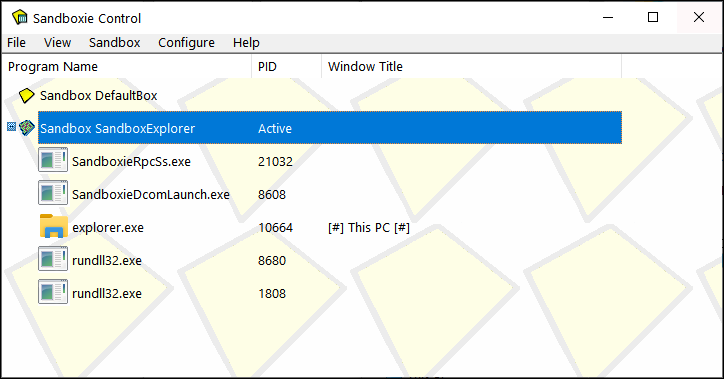Viewport: 724px width, 379px height.
Task: Click the explorer.exe folder icon
Action: (x=54, y=226)
